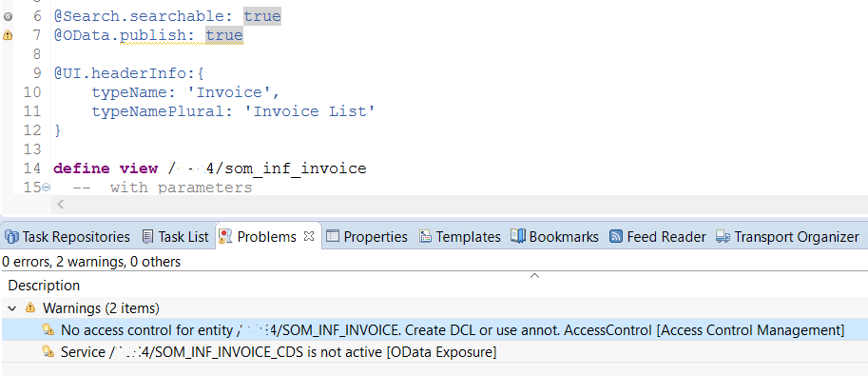Click the sort indicator caret above the problems table
The height and width of the screenshot is (376, 868).
point(534,276)
